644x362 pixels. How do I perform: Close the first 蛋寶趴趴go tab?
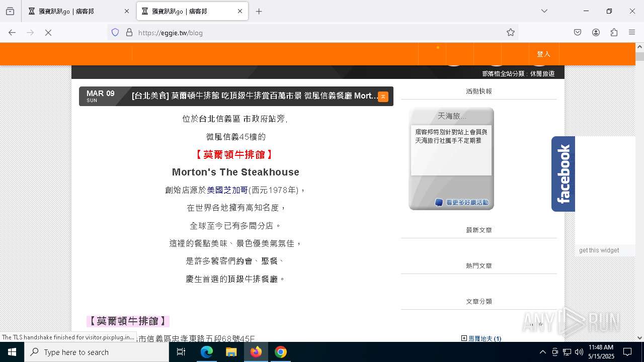pos(127,11)
